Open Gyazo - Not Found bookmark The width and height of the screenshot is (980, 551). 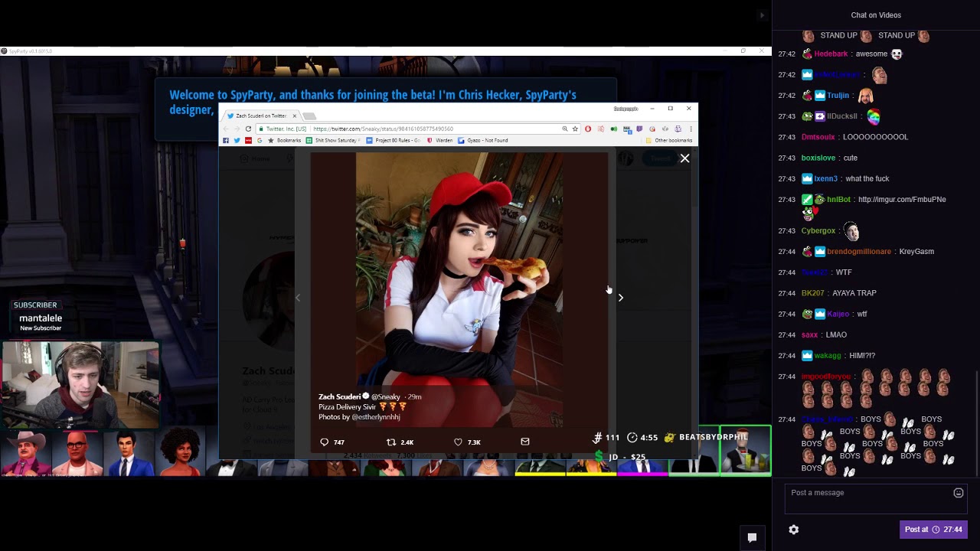pos(483,141)
